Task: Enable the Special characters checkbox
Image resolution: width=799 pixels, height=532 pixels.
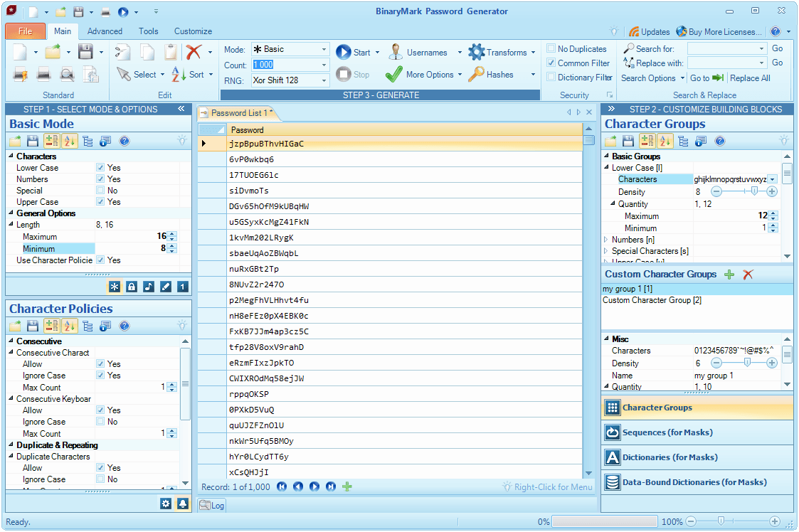Action: 100,190
